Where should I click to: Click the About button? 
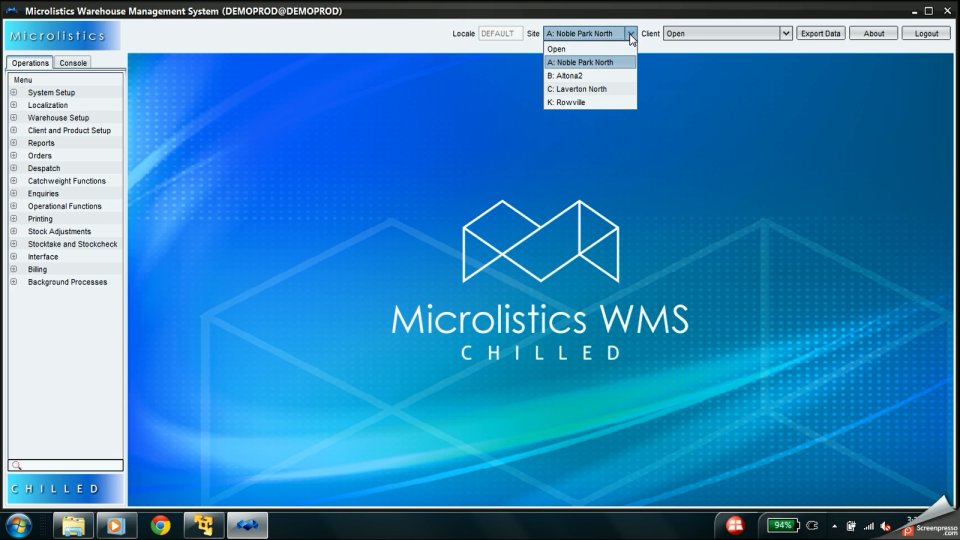[874, 34]
